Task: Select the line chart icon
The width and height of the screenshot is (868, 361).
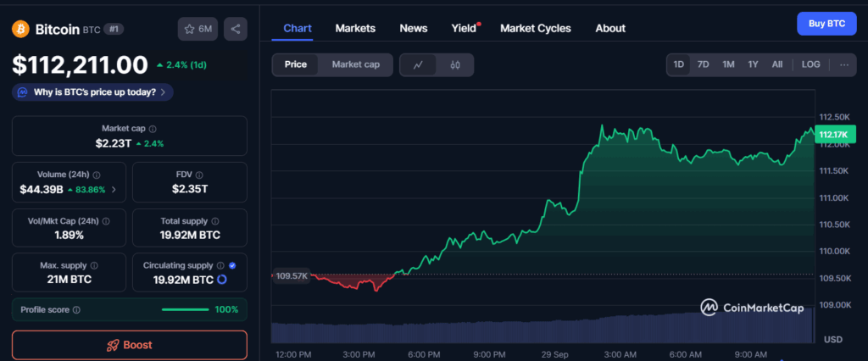Action: pyautogui.click(x=418, y=64)
